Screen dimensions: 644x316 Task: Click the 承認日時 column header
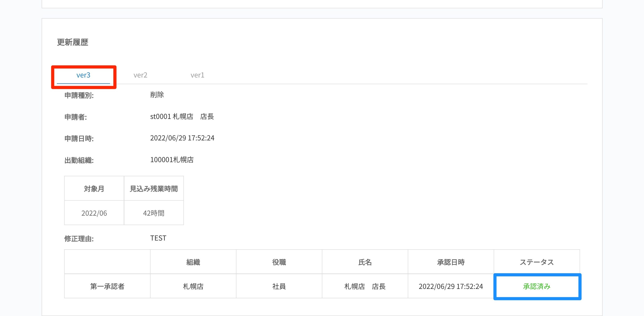(451, 262)
